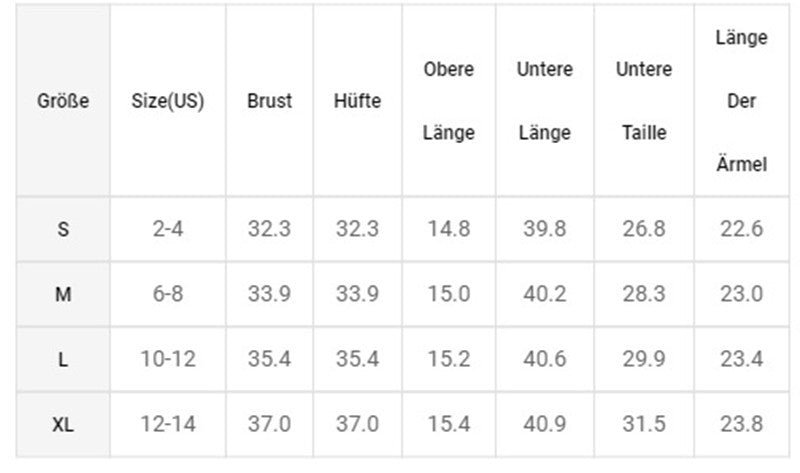
Task: Click the 12-14 US size cell
Action: pos(168,425)
